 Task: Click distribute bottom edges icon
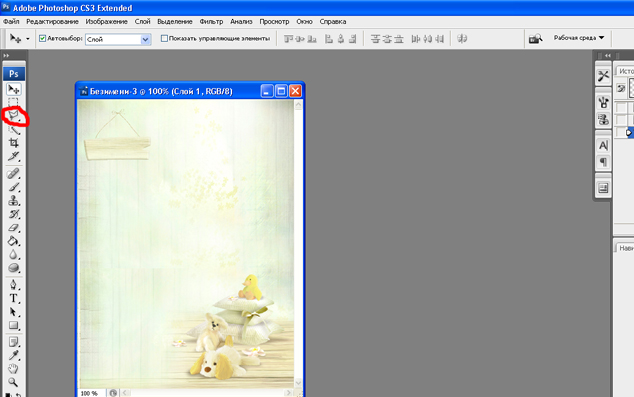click(399, 39)
